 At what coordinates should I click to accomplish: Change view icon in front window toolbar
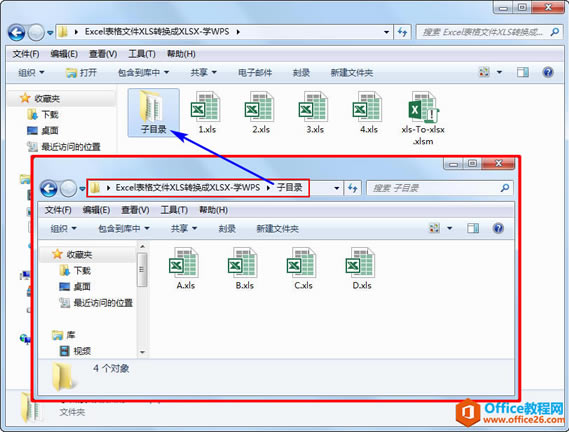435,228
